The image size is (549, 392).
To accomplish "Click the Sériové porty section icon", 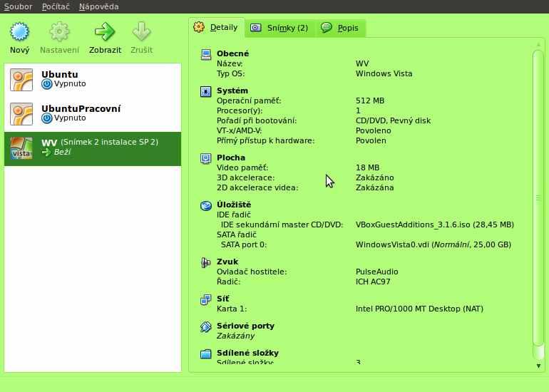I will pos(206,326).
